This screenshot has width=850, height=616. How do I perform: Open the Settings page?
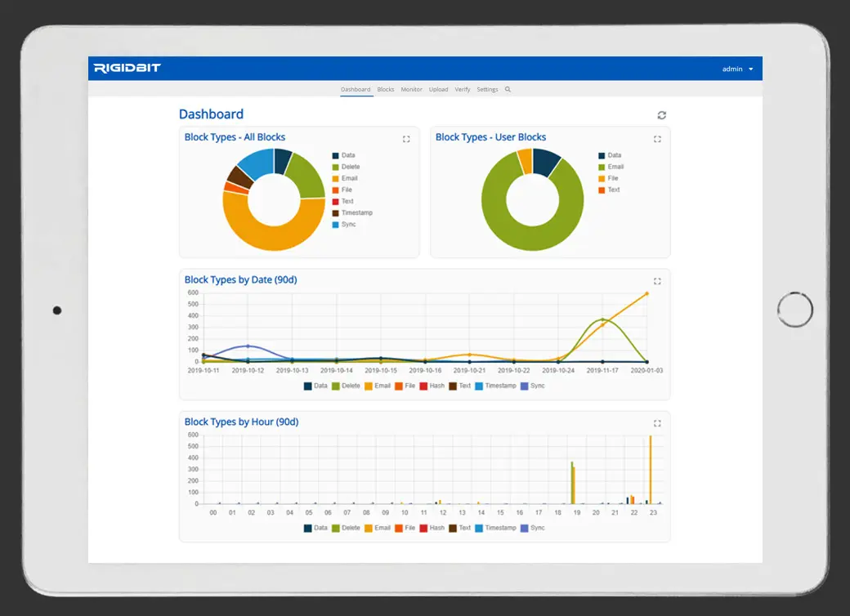coord(487,89)
